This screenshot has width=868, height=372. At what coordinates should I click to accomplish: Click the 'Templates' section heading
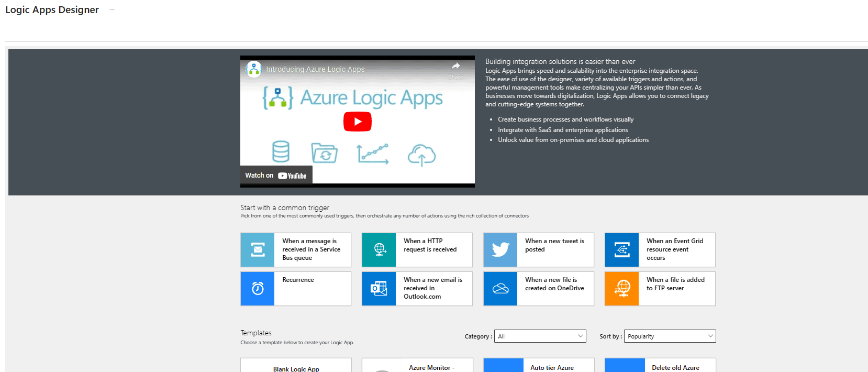click(256, 333)
